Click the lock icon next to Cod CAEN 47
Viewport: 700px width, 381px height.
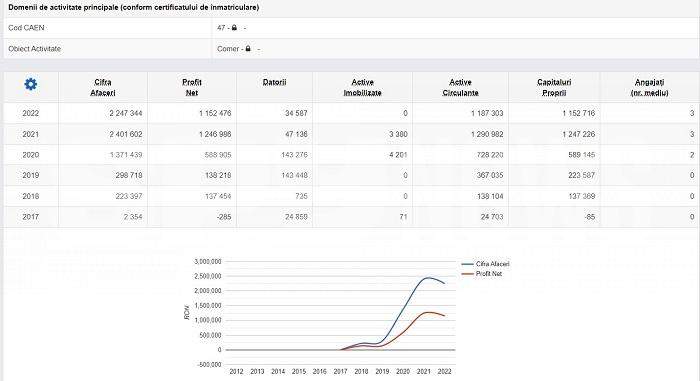click(x=234, y=28)
